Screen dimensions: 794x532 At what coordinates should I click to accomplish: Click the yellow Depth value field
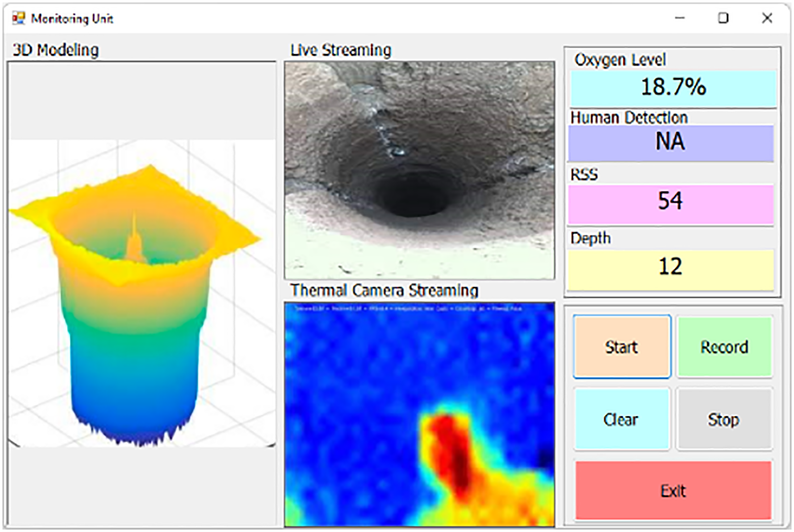(670, 268)
